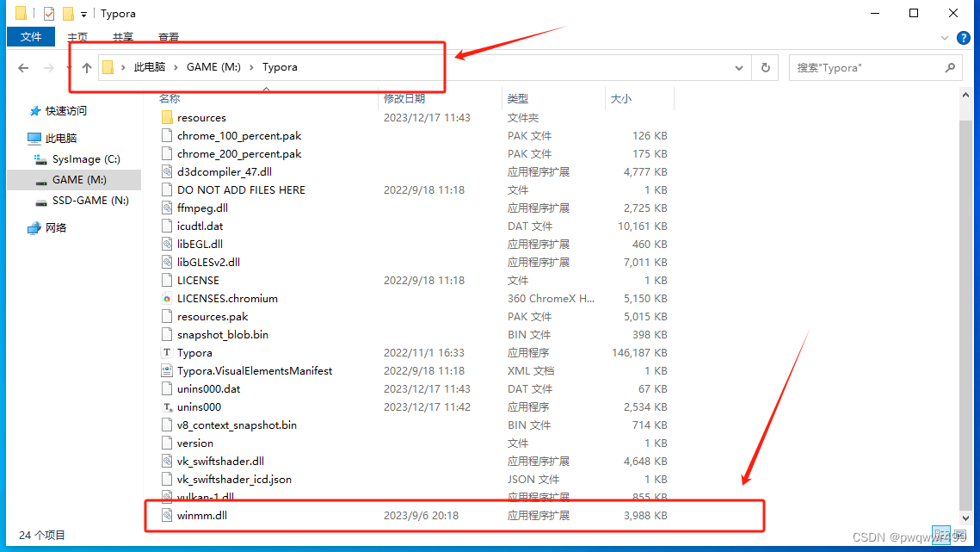Select the unins000.dat file name
The height and width of the screenshot is (552, 980).
(208, 389)
